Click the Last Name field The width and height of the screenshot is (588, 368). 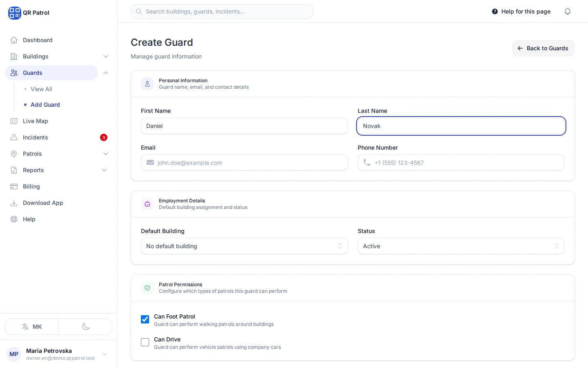click(x=461, y=126)
